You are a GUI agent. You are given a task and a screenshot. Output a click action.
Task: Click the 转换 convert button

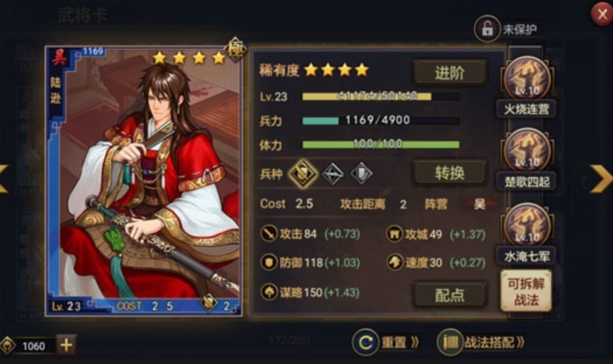(x=450, y=173)
